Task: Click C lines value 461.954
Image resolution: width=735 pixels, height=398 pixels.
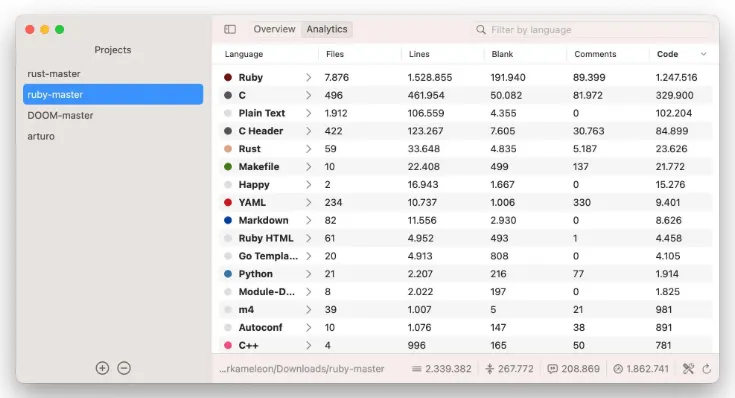Action: click(426, 95)
